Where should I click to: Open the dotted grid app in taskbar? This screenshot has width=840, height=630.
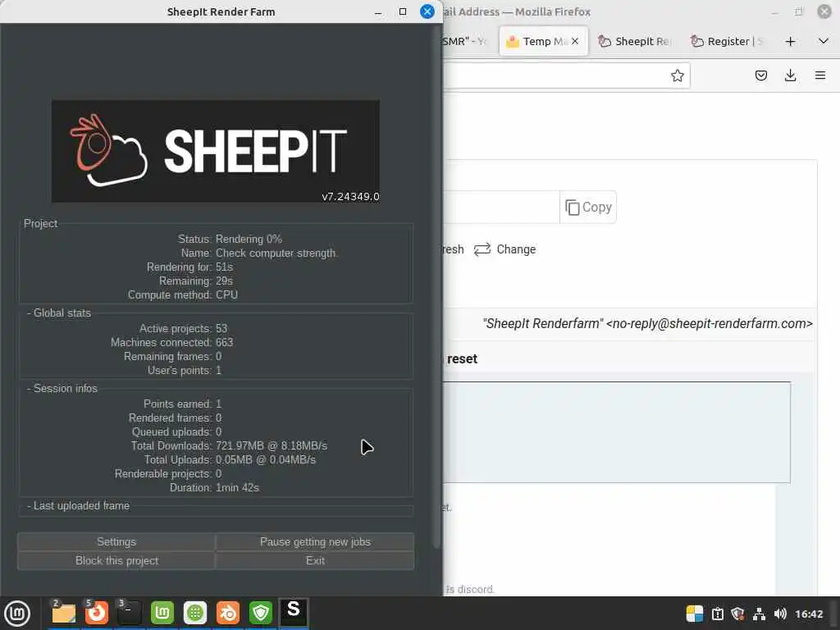195,613
